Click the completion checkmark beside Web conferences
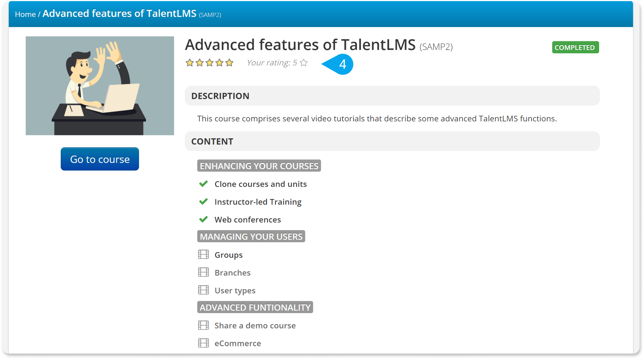Screen dimensions: 644x359 (x=203, y=219)
